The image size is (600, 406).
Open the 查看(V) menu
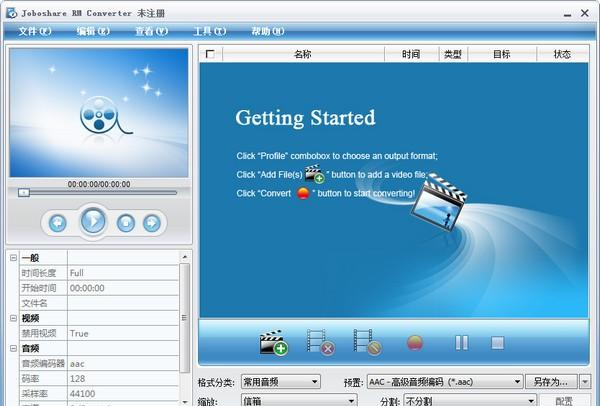(x=152, y=31)
